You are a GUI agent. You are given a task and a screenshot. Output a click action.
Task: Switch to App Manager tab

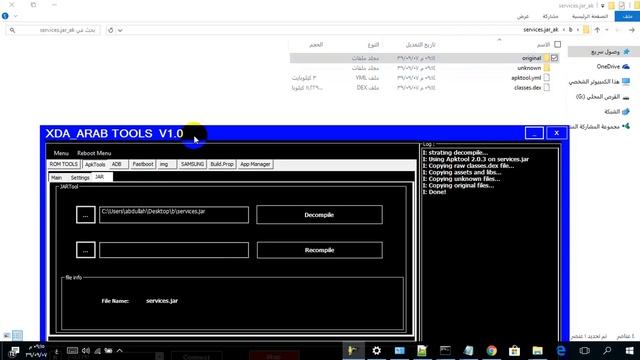point(255,164)
